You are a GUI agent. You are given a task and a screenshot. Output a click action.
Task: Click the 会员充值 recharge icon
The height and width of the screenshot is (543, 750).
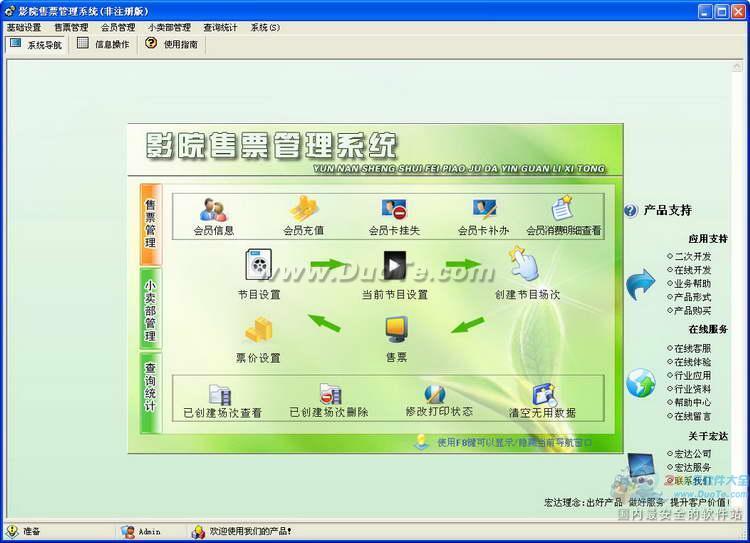tap(304, 209)
